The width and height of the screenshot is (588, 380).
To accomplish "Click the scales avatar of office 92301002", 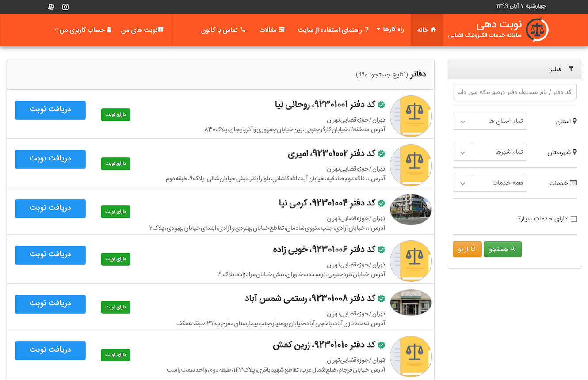I will pyautogui.click(x=411, y=165).
